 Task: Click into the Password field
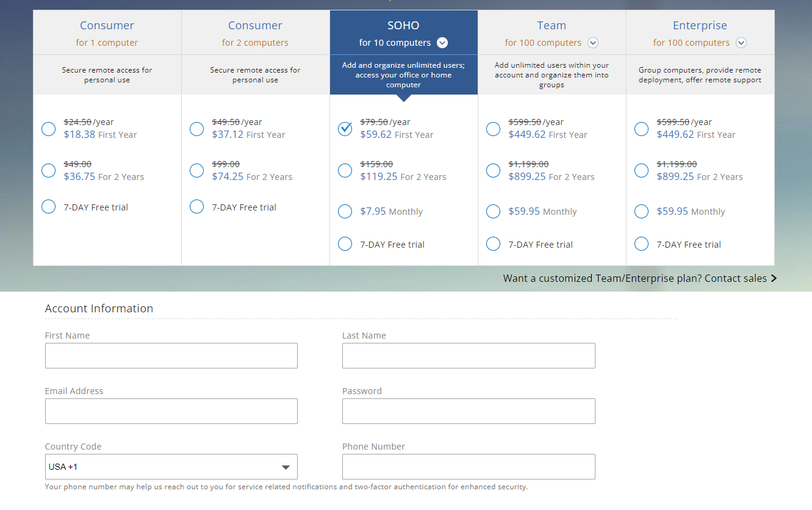click(x=468, y=411)
